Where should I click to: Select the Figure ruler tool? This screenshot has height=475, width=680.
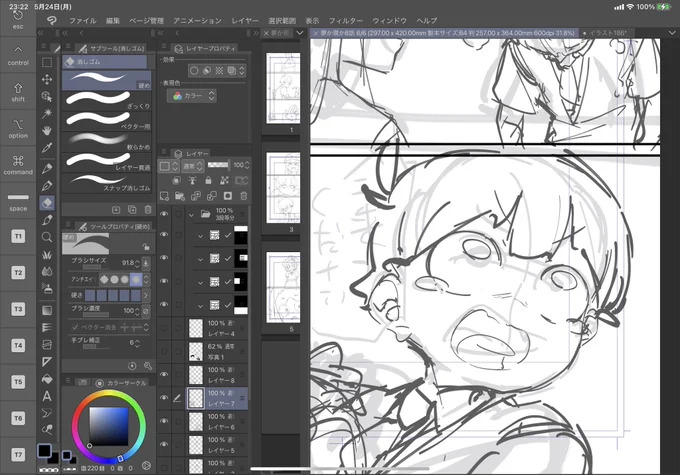click(47, 362)
